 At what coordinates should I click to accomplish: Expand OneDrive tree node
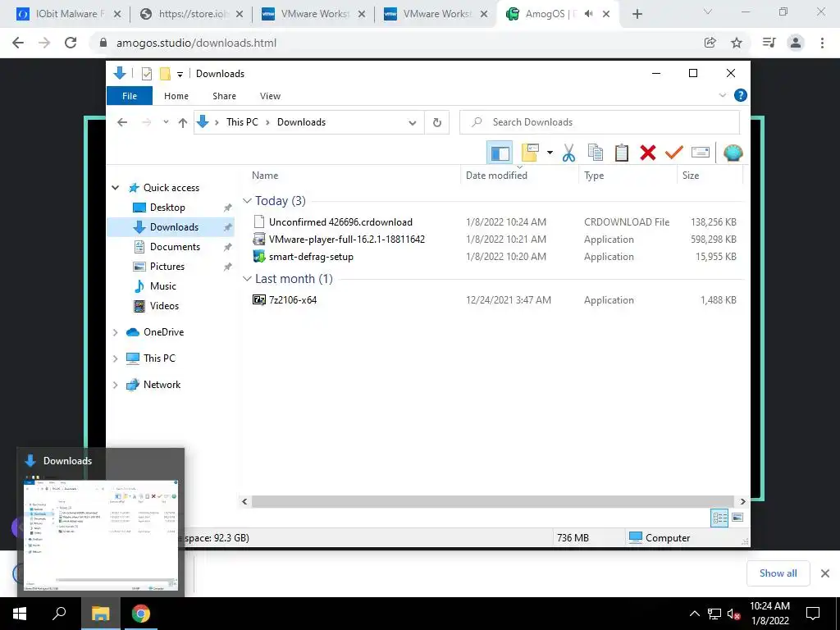pos(115,332)
